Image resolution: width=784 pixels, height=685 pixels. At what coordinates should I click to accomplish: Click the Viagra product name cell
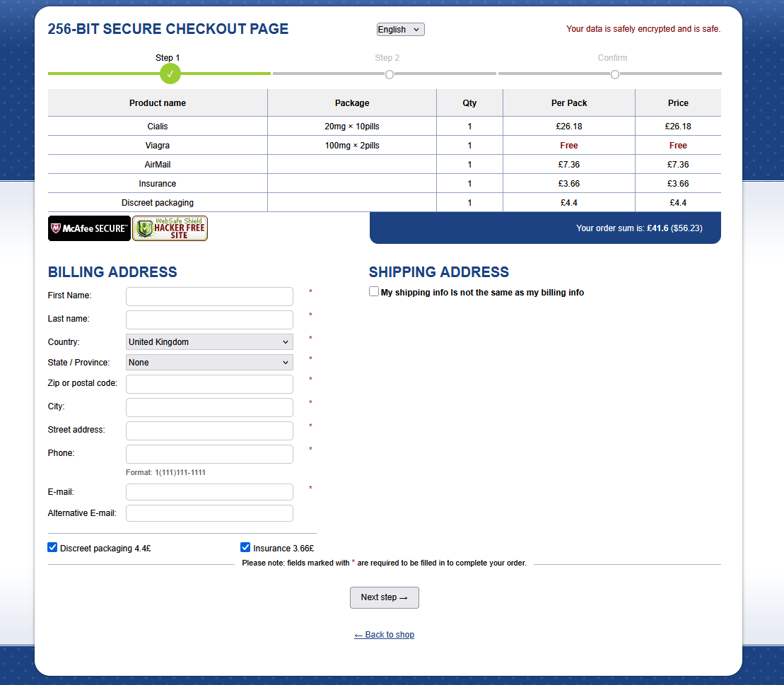(x=158, y=146)
